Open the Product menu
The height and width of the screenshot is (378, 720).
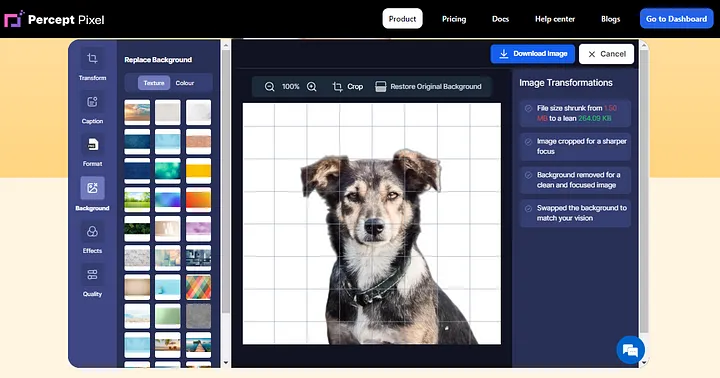[402, 19]
